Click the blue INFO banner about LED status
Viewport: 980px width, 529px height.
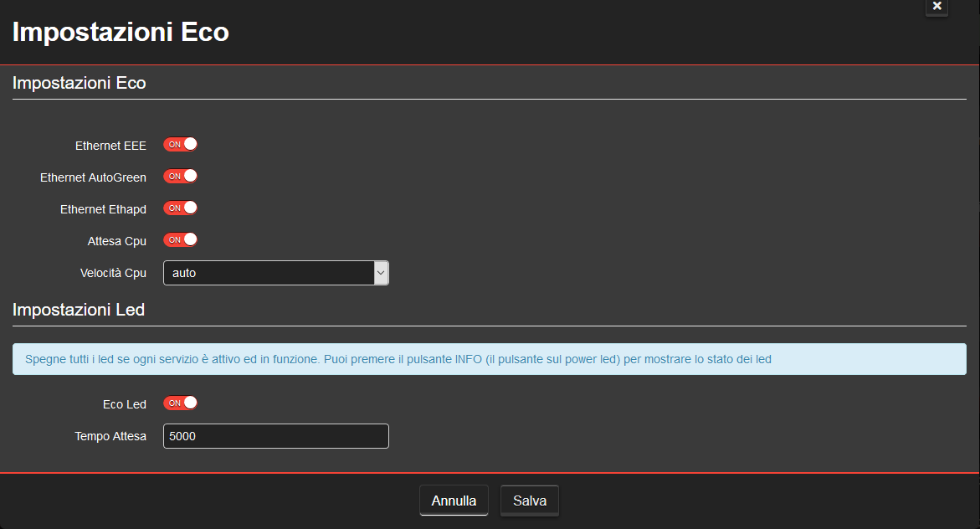tap(490, 358)
